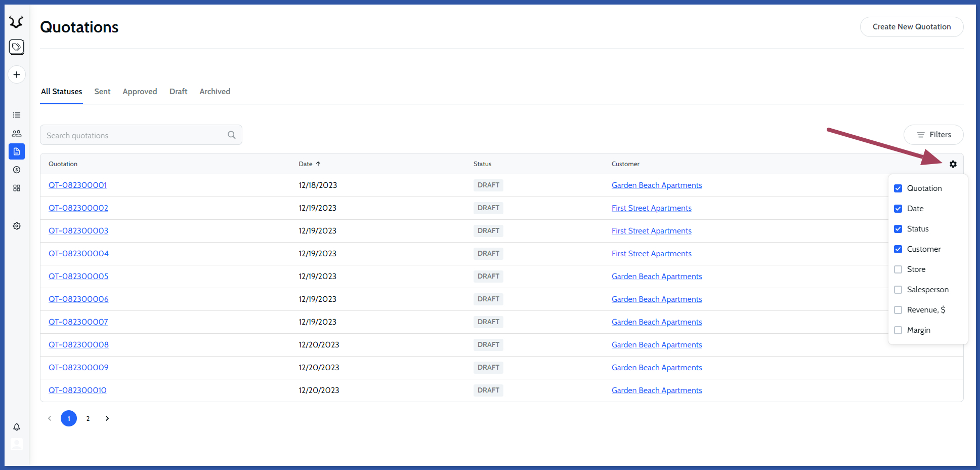Open quotation QT-082300005
This screenshot has width=980, height=470.
[78, 277]
